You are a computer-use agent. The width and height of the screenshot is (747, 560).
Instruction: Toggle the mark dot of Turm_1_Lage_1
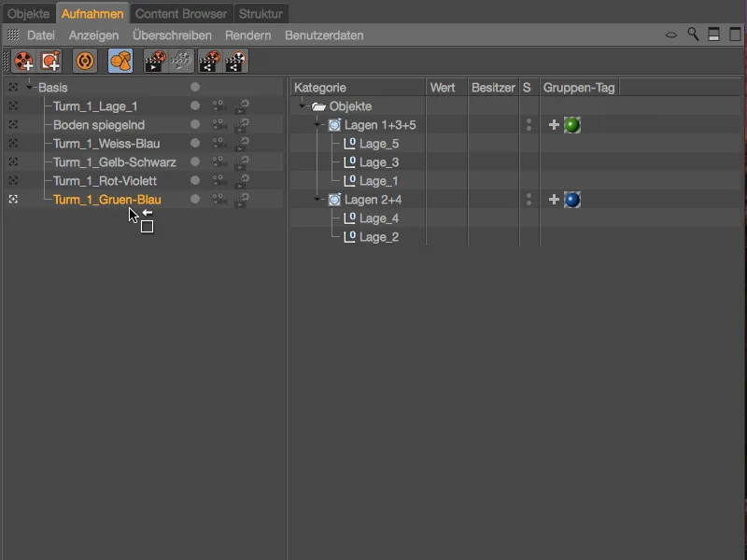[195, 105]
